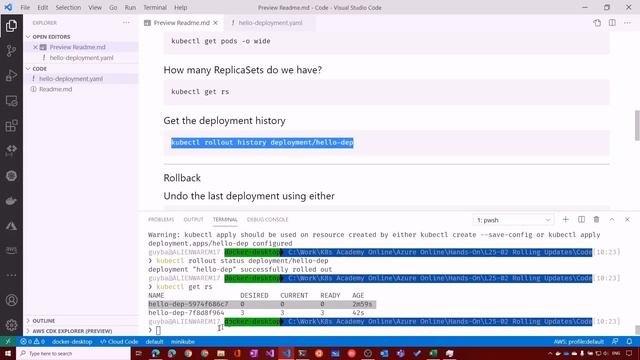Open the Run menu
Viewport: 640px width, 360px height.
pyautogui.click(x=130, y=7)
